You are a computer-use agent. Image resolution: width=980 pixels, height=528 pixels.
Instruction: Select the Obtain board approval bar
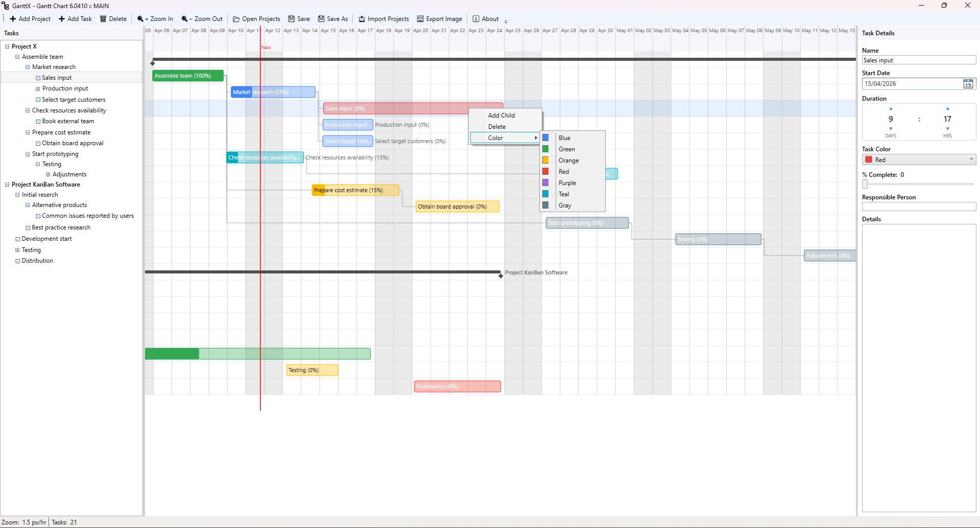point(457,206)
